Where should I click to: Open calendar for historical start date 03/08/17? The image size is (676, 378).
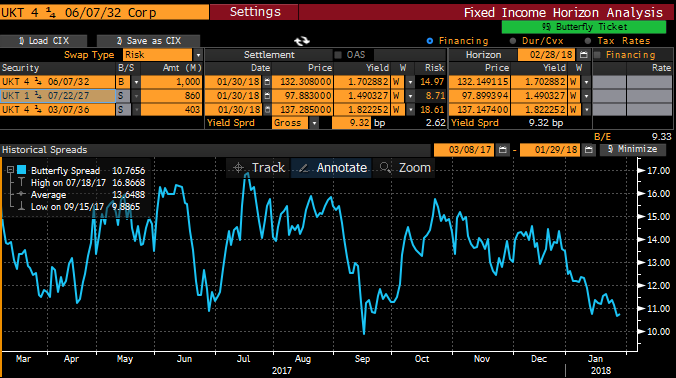click(x=502, y=150)
